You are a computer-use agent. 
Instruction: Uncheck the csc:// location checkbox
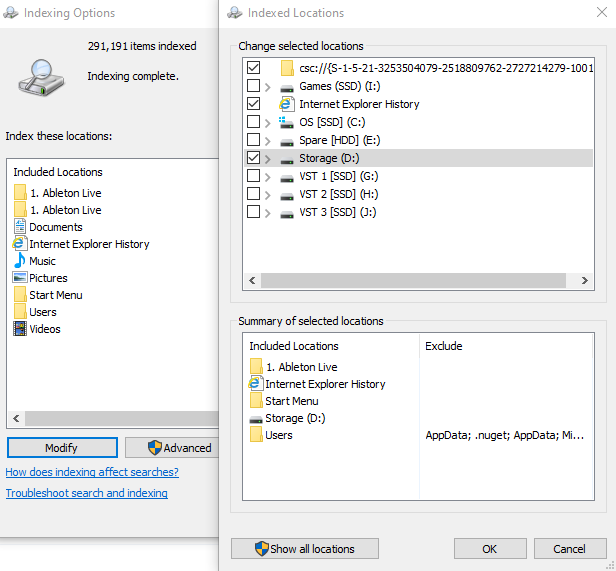click(253, 67)
